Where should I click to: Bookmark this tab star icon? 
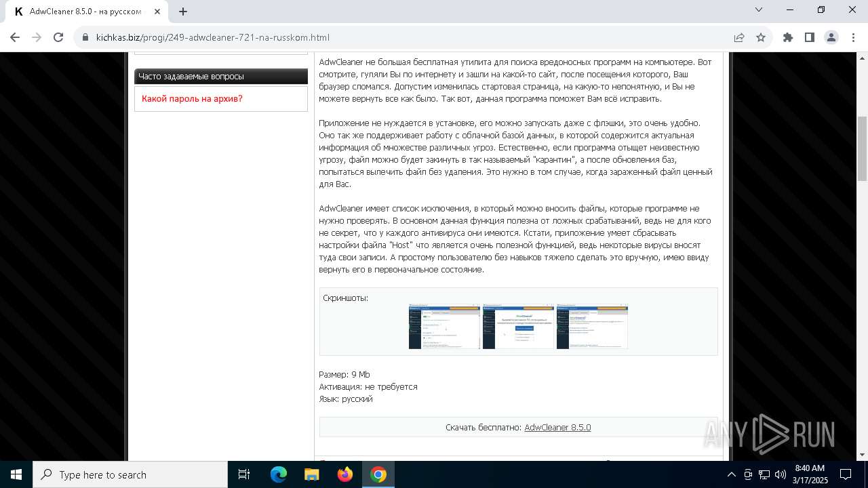761,37
